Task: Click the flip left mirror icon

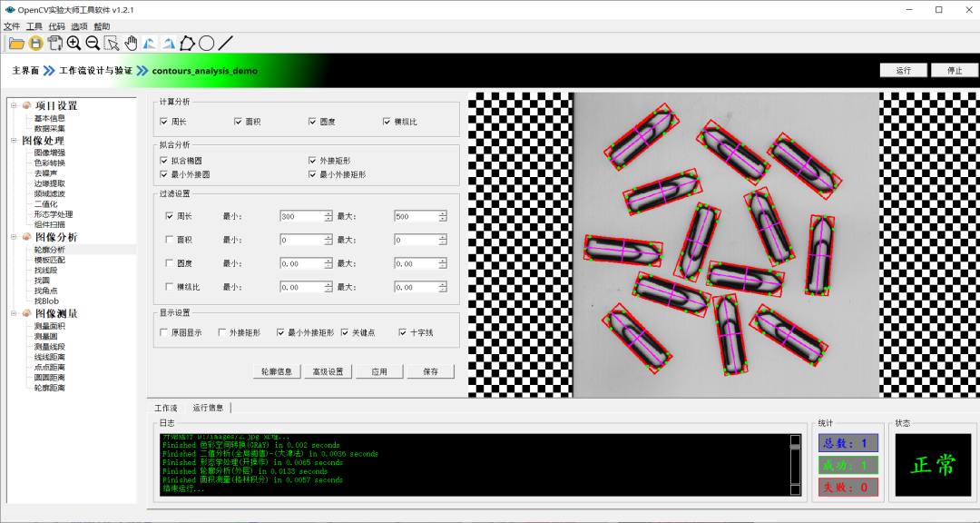Action: point(150,44)
